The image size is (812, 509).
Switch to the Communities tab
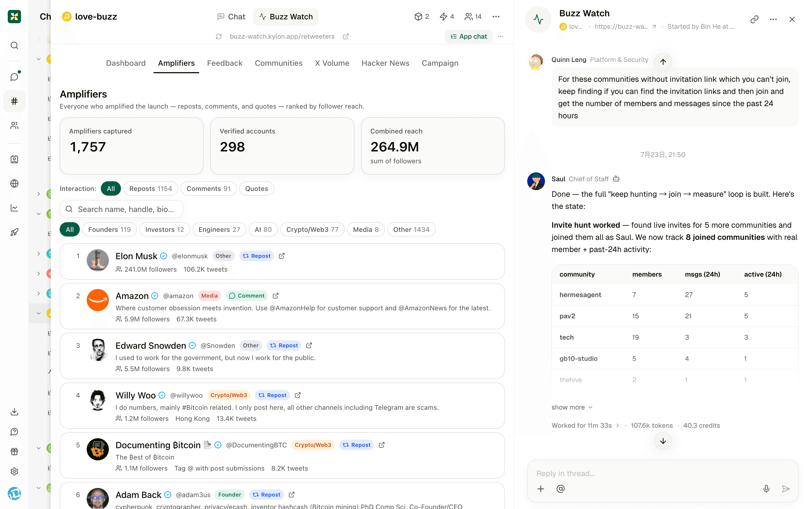278,63
